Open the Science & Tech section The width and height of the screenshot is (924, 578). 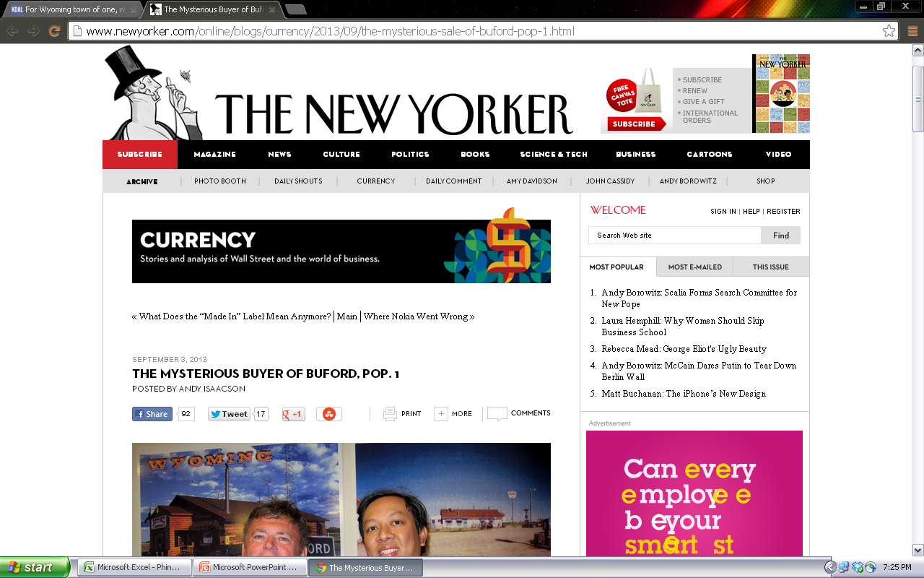point(554,155)
